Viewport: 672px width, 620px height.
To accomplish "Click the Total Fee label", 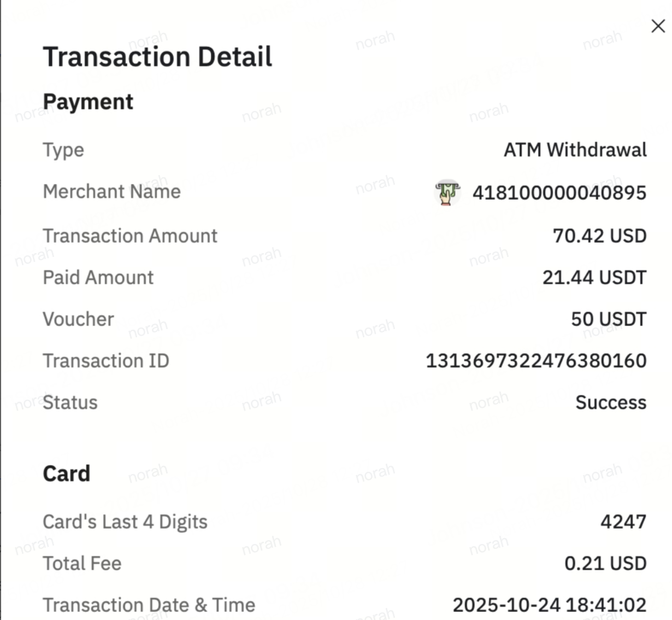I will pos(82,563).
